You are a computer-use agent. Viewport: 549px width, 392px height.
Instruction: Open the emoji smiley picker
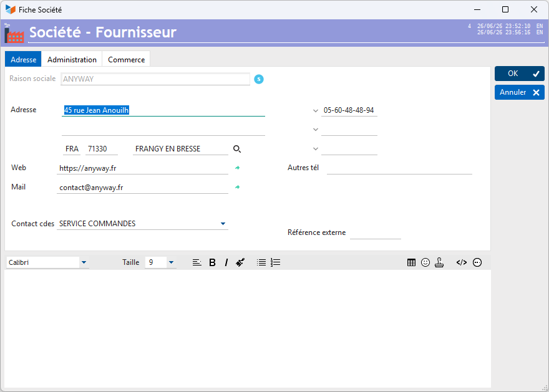click(x=425, y=262)
